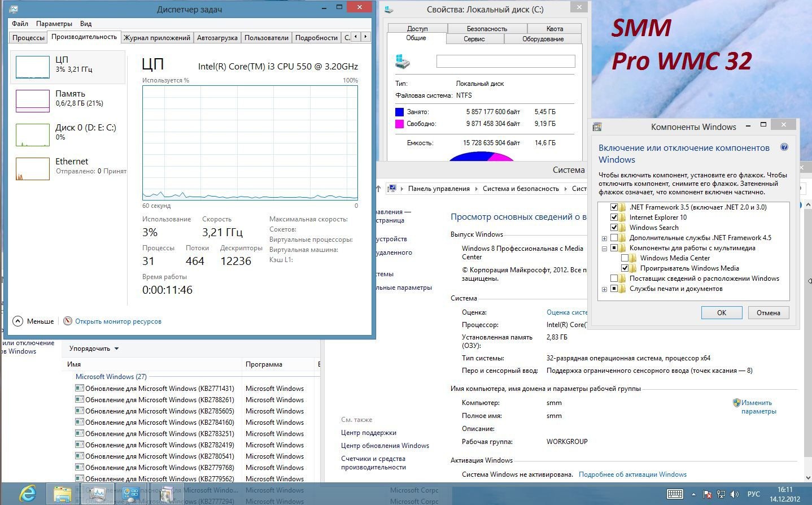Screen dimensions: 812x505
Task: Click the Открыть монитор ресурсов link
Action: tap(118, 321)
